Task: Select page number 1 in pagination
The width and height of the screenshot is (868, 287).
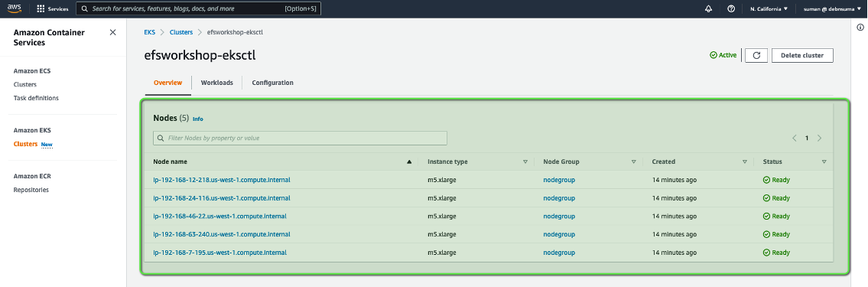Action: (807, 138)
